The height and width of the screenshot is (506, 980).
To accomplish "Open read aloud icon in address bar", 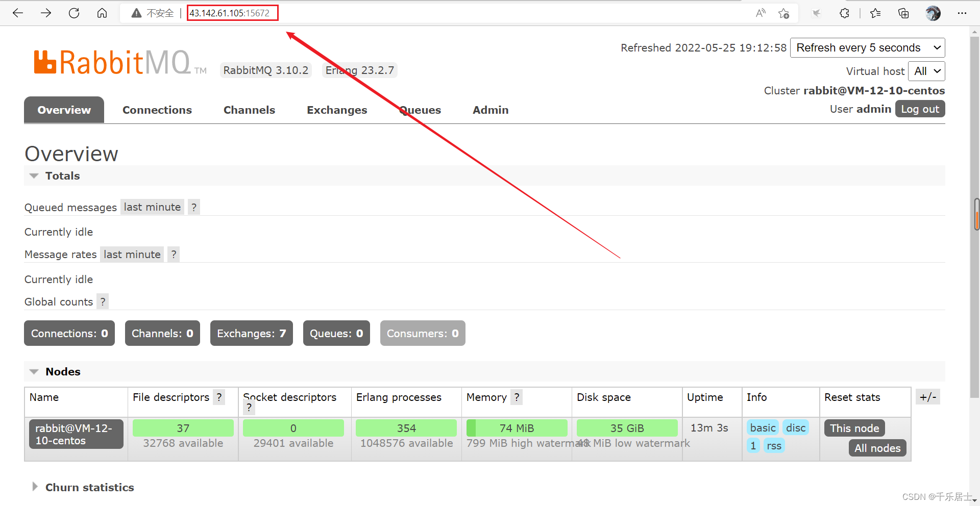I will [x=761, y=13].
